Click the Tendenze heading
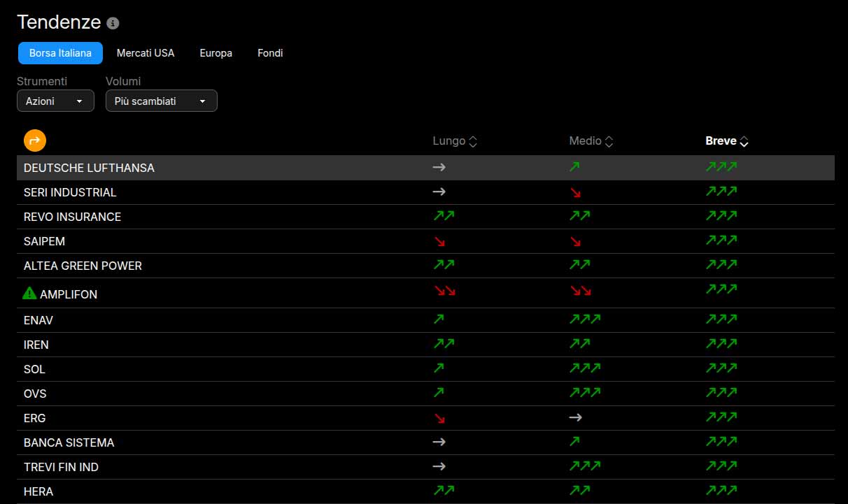This screenshot has height=504, width=848. 59,22
